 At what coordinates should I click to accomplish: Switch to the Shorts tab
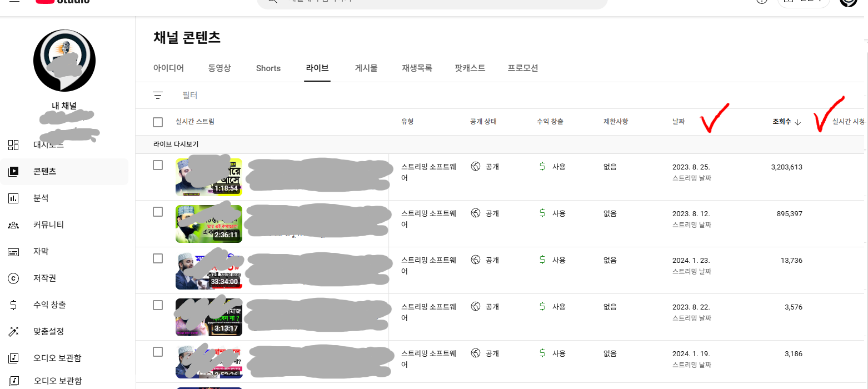268,68
